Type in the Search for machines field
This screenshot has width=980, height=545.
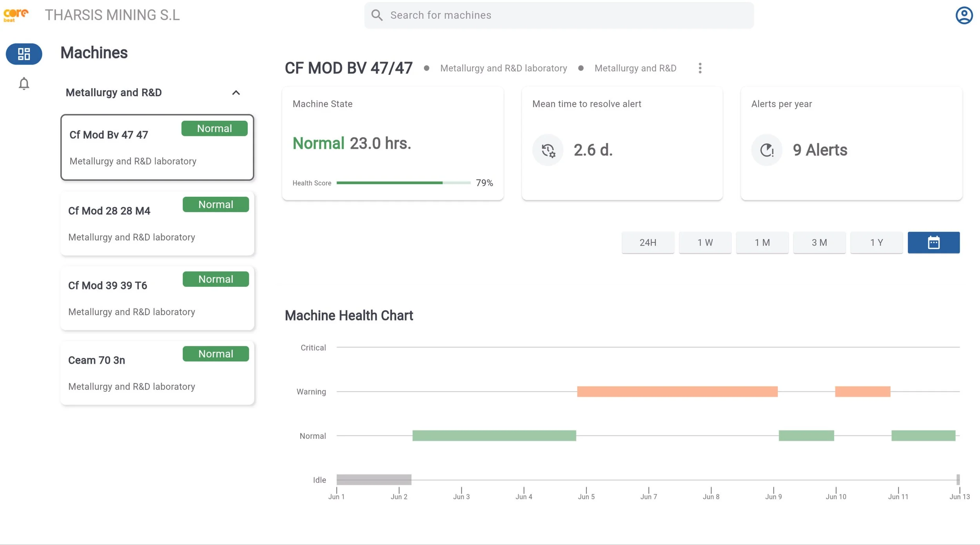pos(564,15)
